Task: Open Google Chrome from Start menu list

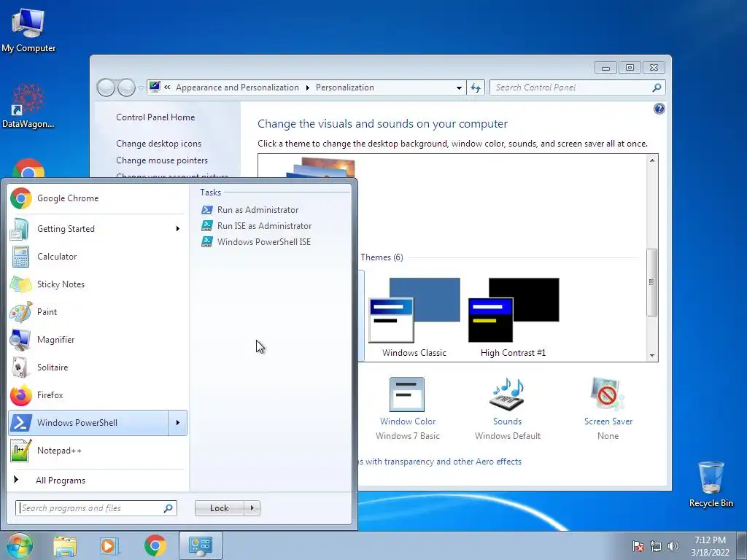Action: pyautogui.click(x=98, y=198)
